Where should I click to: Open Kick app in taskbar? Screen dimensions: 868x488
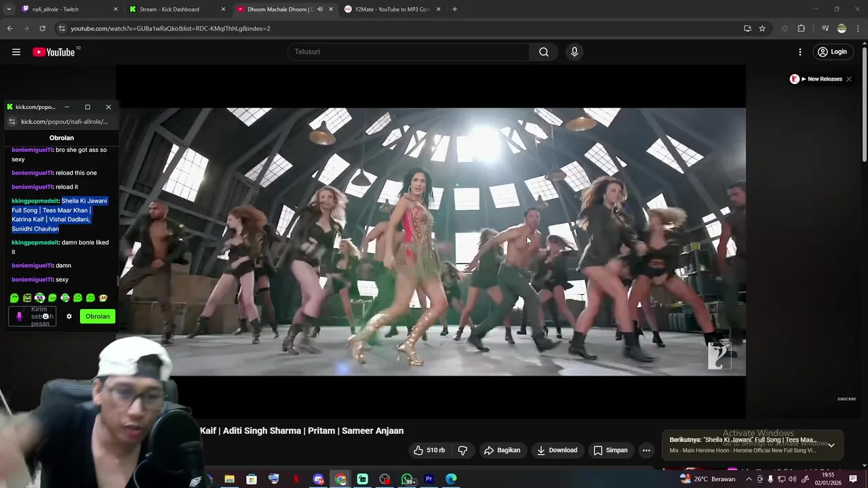tap(363, 479)
